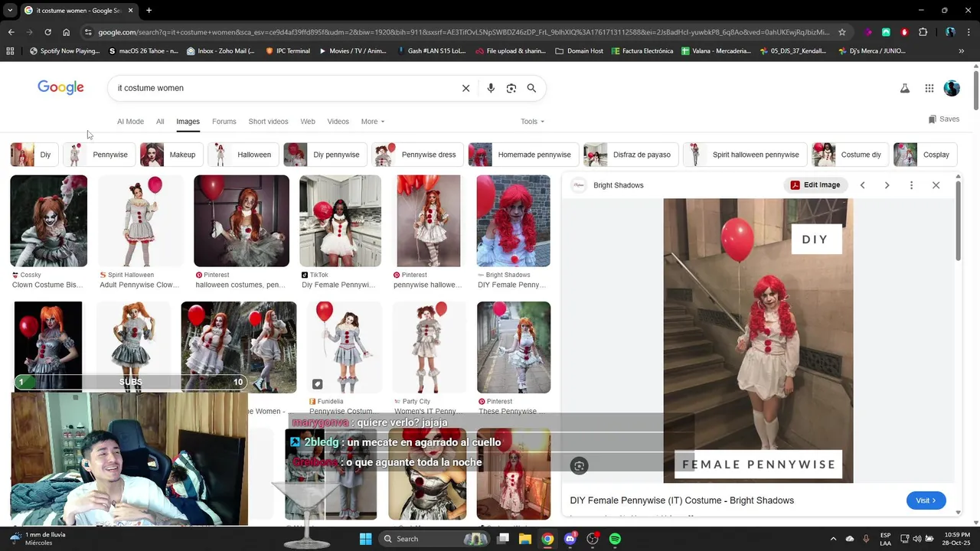Viewport: 980px width, 551px height.
Task: Open the Web results tab
Action: pos(308,122)
